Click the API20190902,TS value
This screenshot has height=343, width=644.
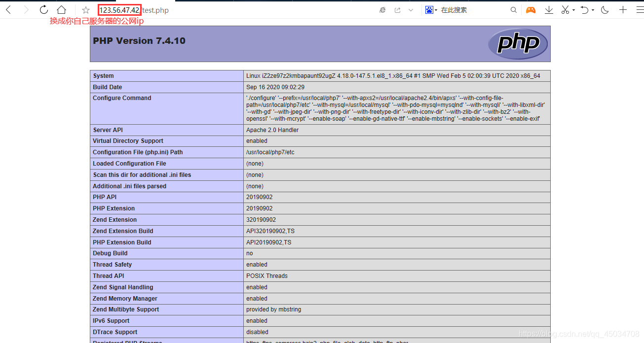click(269, 242)
